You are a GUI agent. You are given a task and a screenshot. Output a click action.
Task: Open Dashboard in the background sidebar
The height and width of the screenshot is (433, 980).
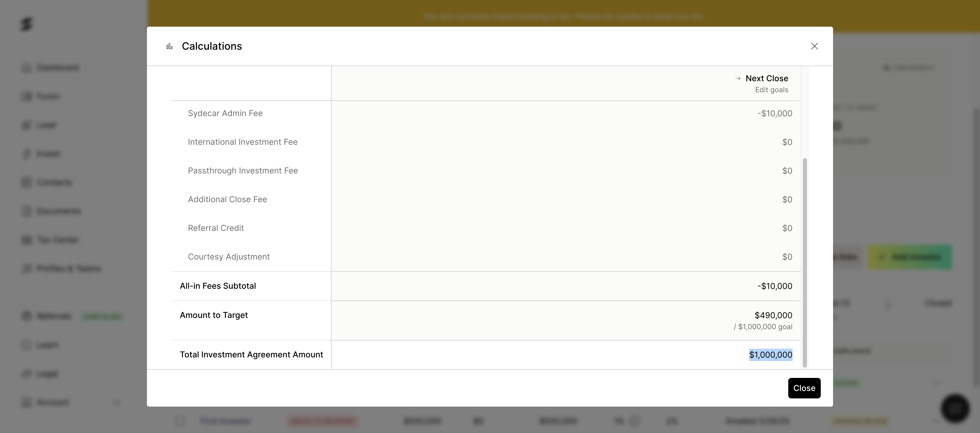tap(51, 68)
